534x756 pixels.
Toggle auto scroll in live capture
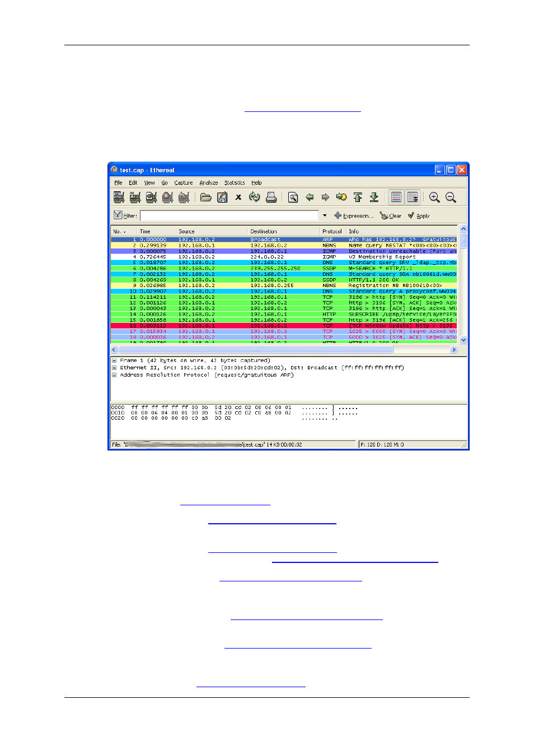tap(413, 197)
